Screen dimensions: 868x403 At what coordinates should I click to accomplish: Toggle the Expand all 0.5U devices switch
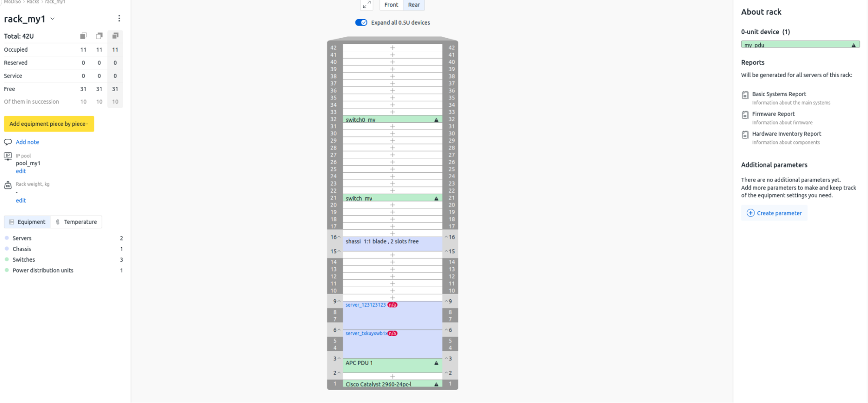(361, 23)
